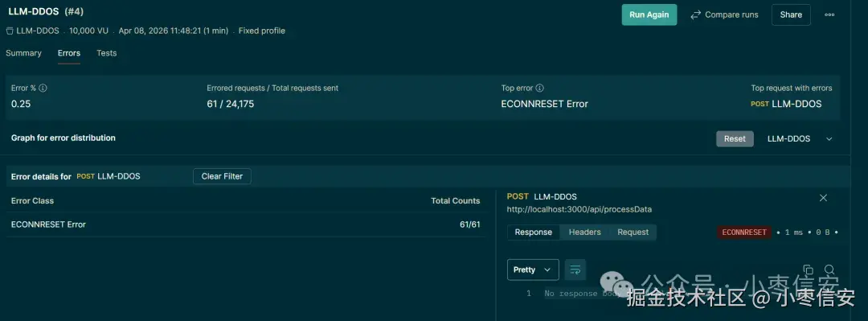Open the Request tab
The height and width of the screenshot is (321, 868).
[x=633, y=233]
